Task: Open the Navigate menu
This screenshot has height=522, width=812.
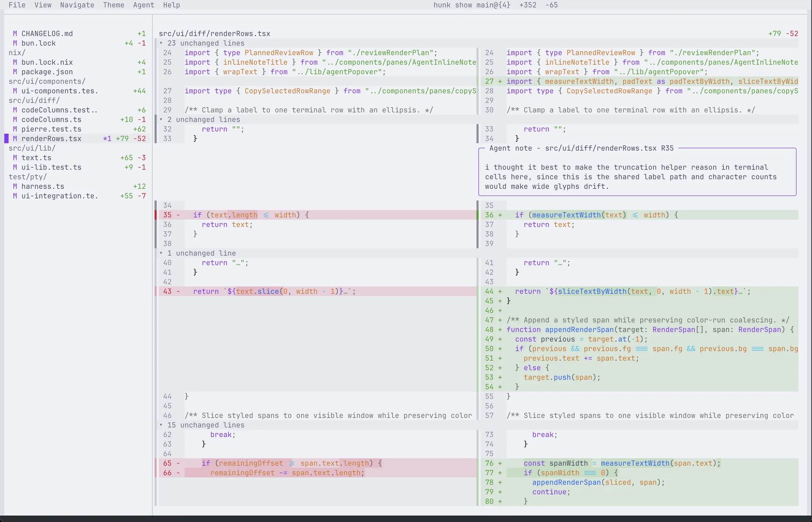Action: pyautogui.click(x=77, y=5)
